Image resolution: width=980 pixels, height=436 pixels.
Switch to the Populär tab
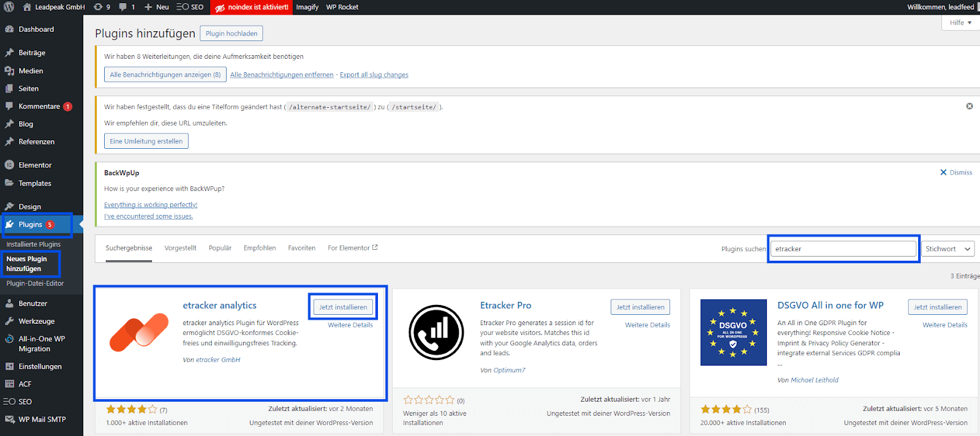pyautogui.click(x=220, y=248)
